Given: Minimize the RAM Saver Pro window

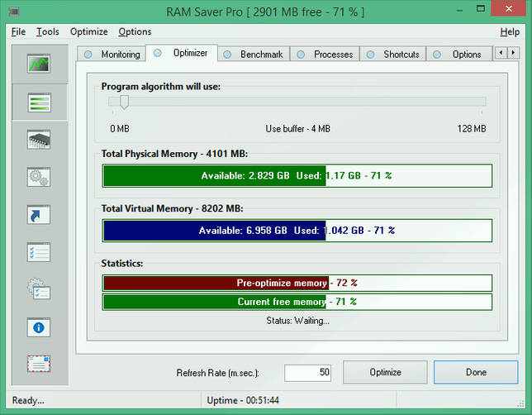Looking at the screenshot, I should click(460, 10).
